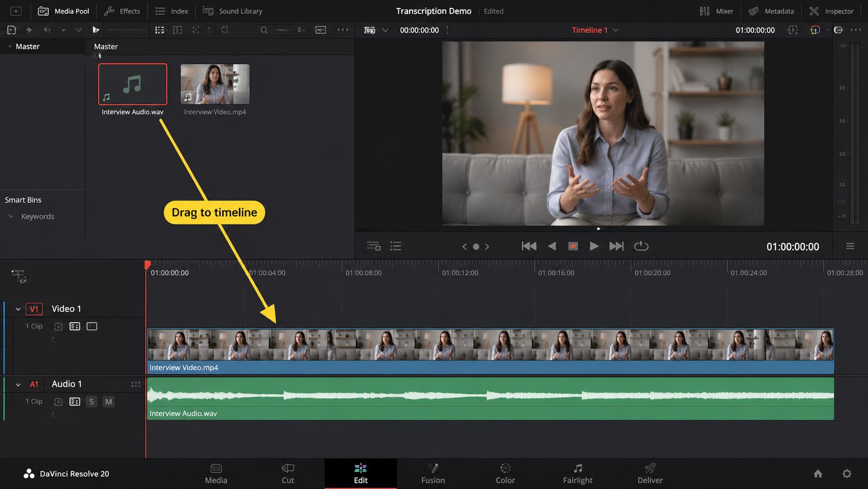
Task: Click the bin list sidebar icon
Action: [11, 30]
